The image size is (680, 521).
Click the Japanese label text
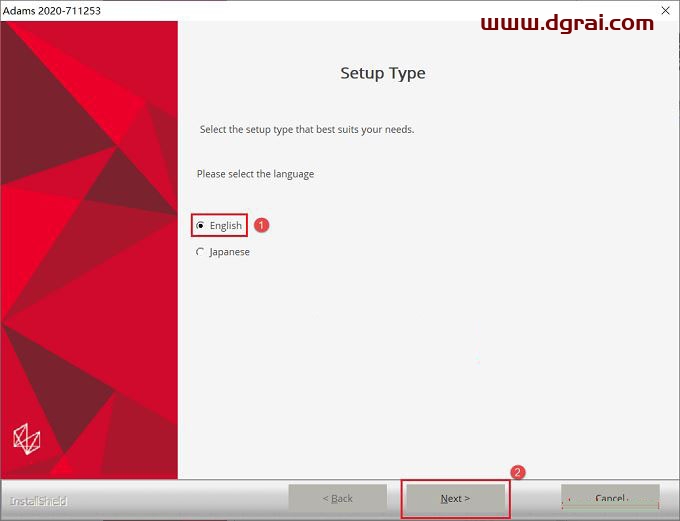(x=230, y=252)
